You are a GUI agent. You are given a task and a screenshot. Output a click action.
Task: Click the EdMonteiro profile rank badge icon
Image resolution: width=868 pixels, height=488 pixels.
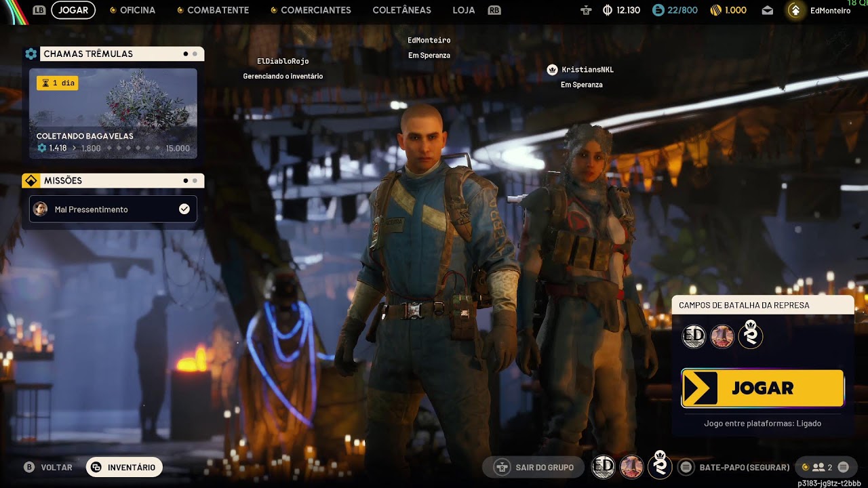[x=795, y=10]
